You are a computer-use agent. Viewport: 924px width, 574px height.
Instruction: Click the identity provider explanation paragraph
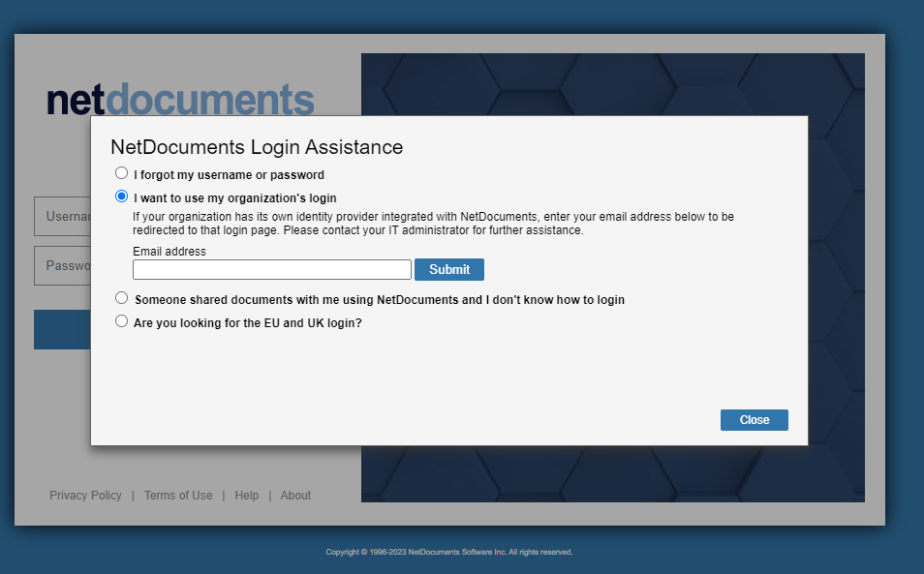click(x=433, y=224)
